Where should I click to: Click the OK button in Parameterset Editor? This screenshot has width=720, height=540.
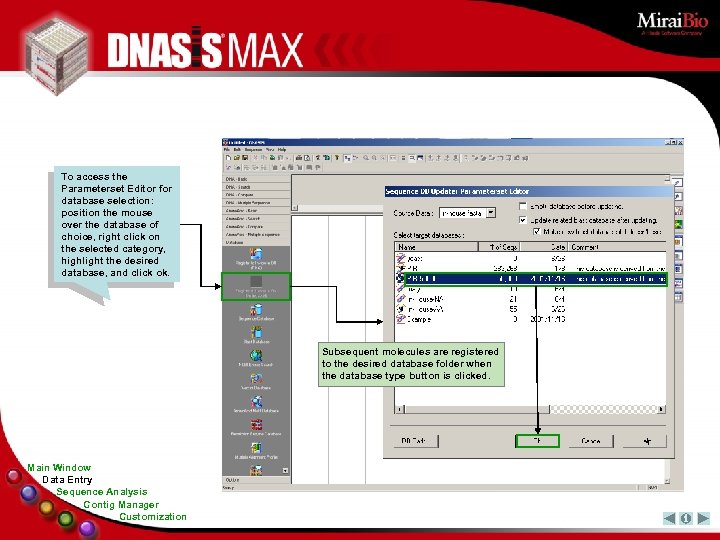(x=537, y=441)
